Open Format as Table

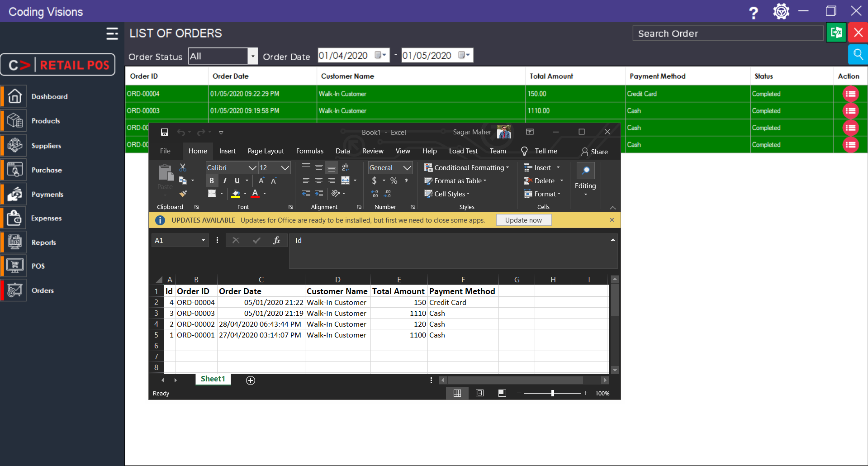[455, 181]
